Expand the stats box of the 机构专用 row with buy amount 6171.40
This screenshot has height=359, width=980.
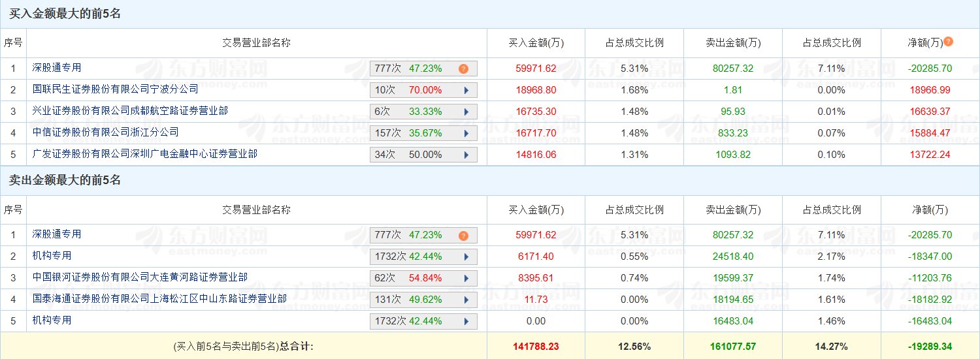[466, 257]
